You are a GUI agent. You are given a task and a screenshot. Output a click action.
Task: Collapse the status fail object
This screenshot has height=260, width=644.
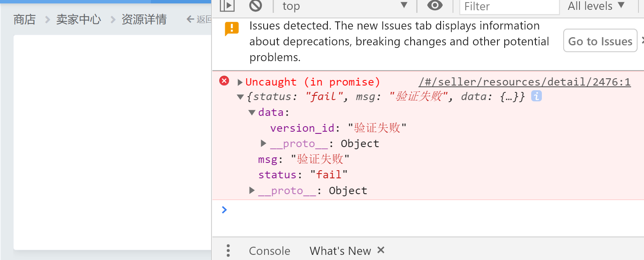tap(240, 97)
